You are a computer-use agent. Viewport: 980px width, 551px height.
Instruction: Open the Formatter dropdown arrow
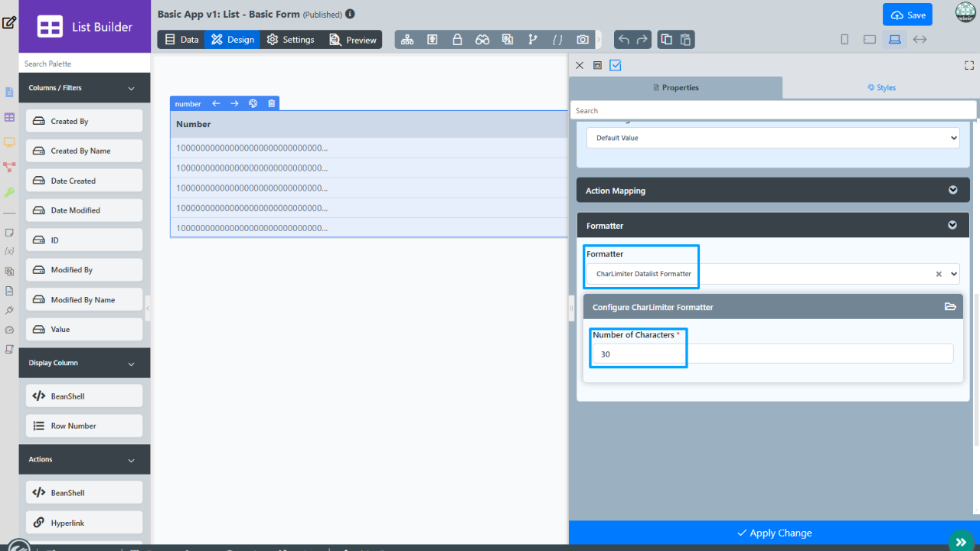[953, 274]
